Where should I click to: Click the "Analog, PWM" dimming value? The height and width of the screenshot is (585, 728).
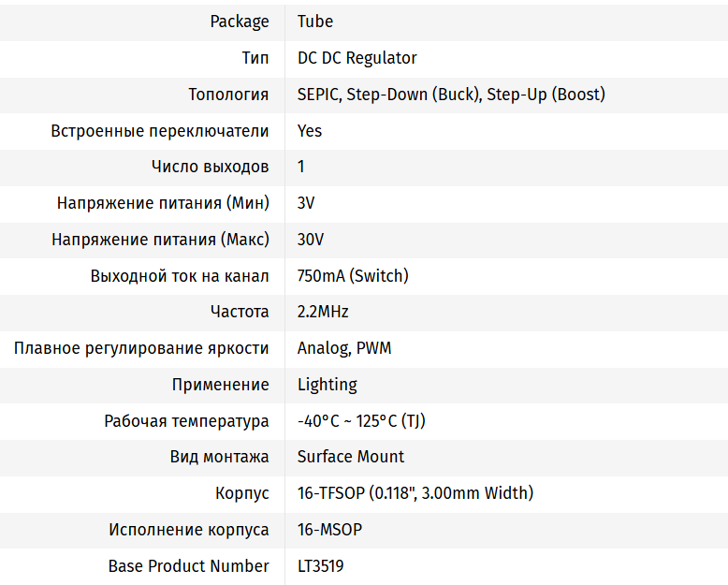(x=344, y=348)
